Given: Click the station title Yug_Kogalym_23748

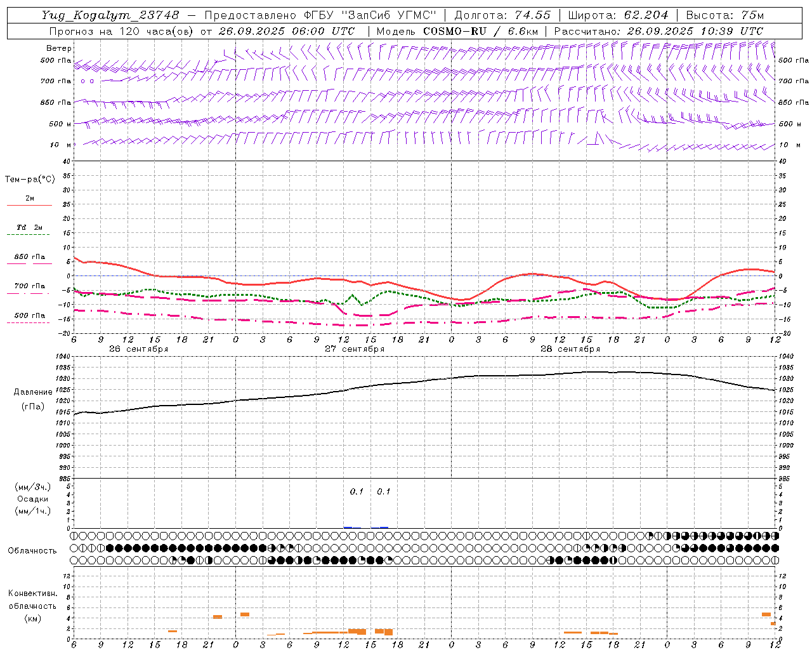Looking at the screenshot, I should [x=111, y=15].
